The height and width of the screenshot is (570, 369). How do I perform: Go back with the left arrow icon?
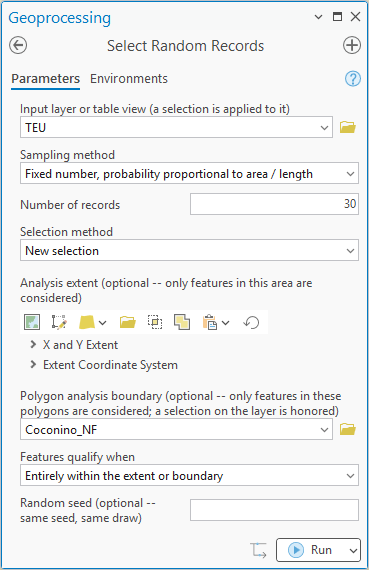[x=18, y=45]
